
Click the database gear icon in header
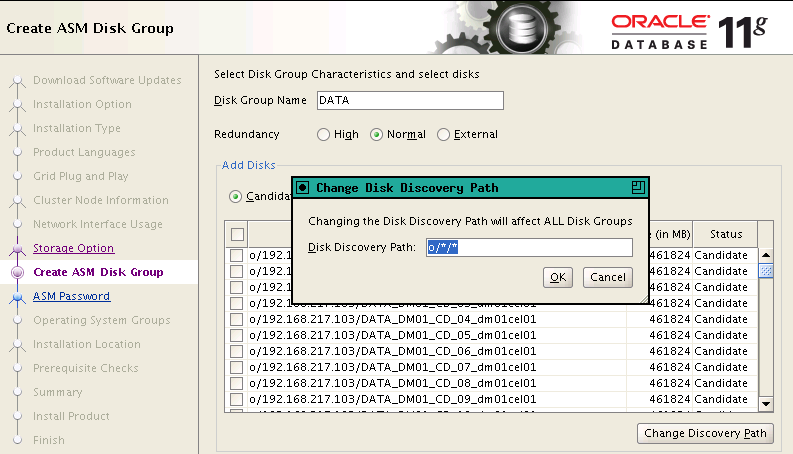coord(521,28)
